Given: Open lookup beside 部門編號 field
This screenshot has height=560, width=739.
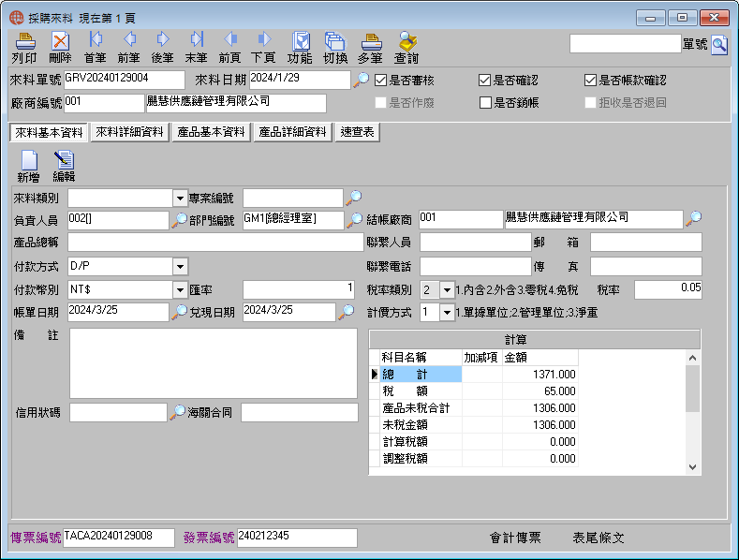Looking at the screenshot, I should (354, 220).
